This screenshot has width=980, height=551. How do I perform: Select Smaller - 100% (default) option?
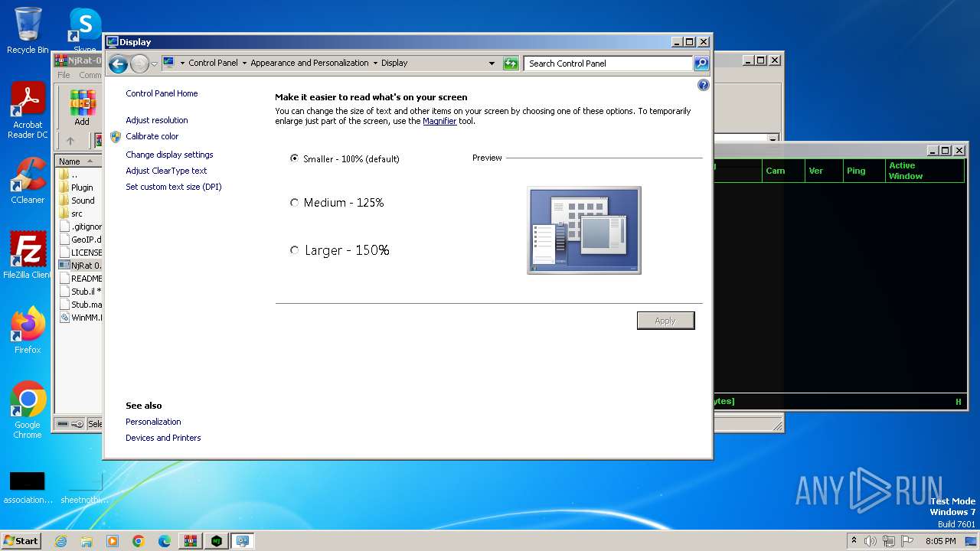294,158
